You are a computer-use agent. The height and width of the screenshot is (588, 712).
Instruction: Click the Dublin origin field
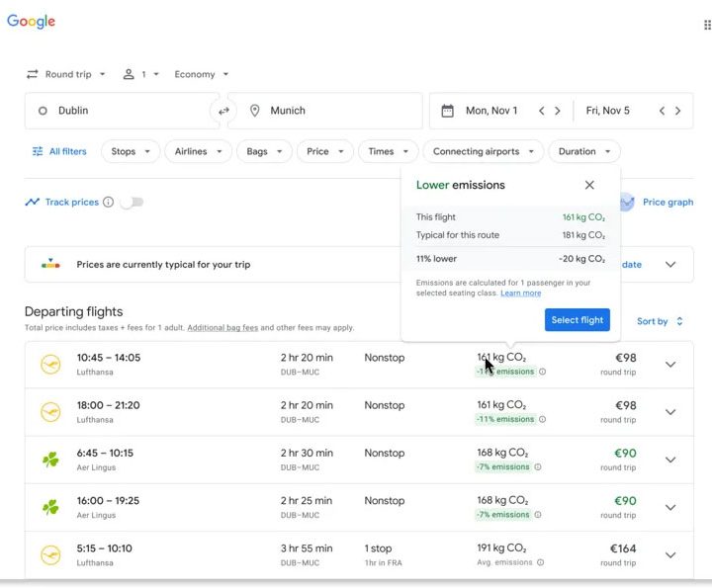tap(122, 111)
